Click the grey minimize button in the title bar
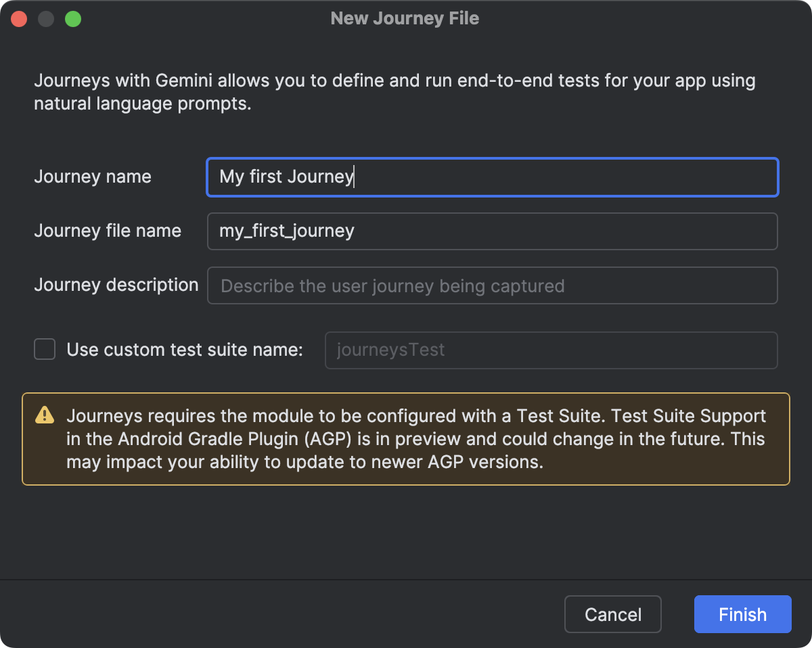This screenshot has width=812, height=648. [x=46, y=18]
